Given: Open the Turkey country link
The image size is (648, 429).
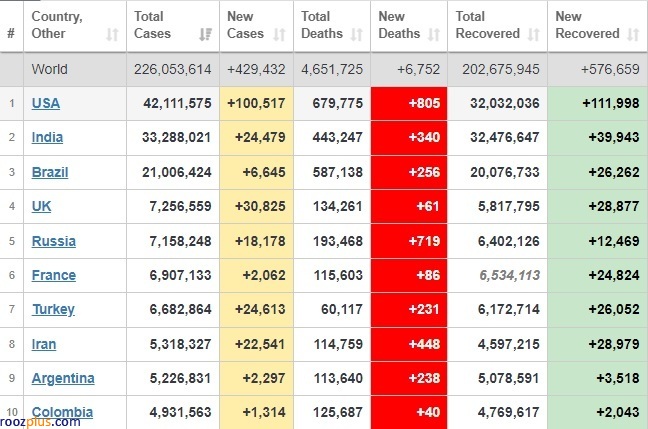Looking at the screenshot, I should (54, 309).
